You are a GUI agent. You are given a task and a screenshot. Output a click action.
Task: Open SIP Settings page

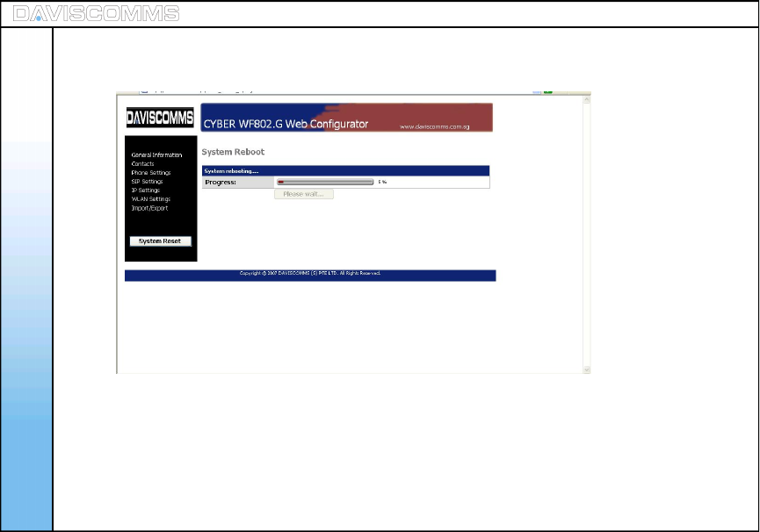[147, 181]
